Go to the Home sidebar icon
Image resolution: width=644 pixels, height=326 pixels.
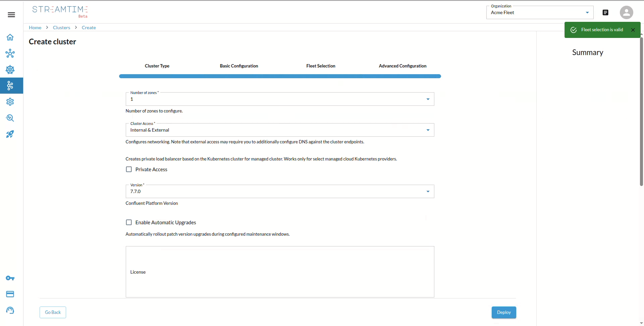[10, 37]
